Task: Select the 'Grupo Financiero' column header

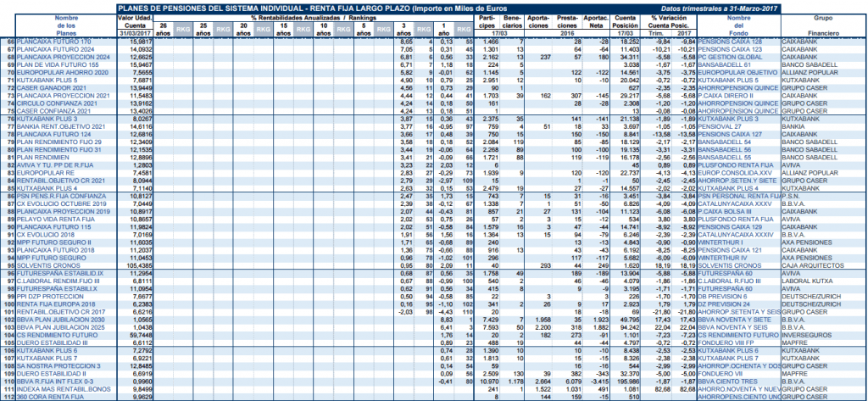Action: coord(824,25)
